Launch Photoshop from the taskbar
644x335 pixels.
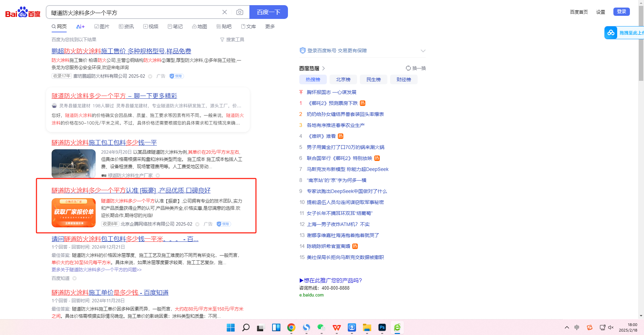tap(382, 327)
